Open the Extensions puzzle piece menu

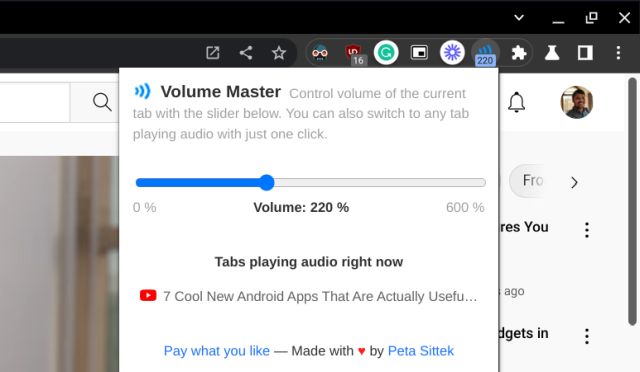tap(519, 53)
